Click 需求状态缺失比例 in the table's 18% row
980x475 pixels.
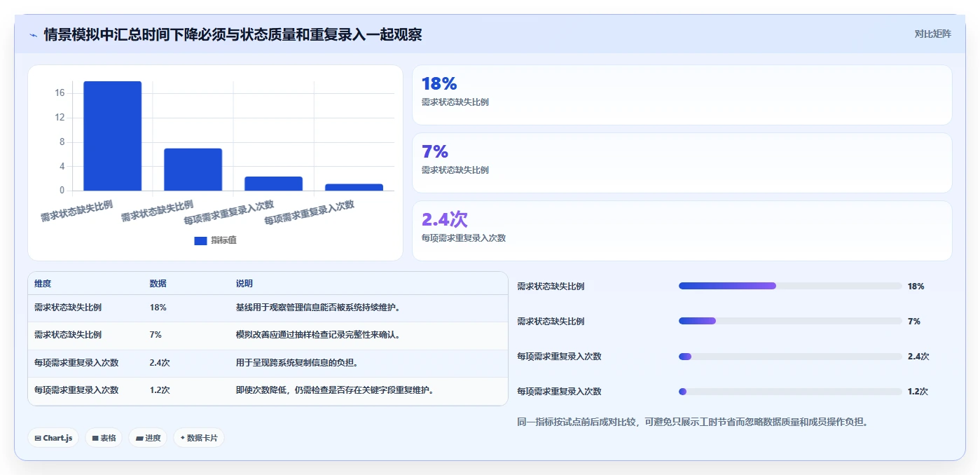(x=68, y=308)
